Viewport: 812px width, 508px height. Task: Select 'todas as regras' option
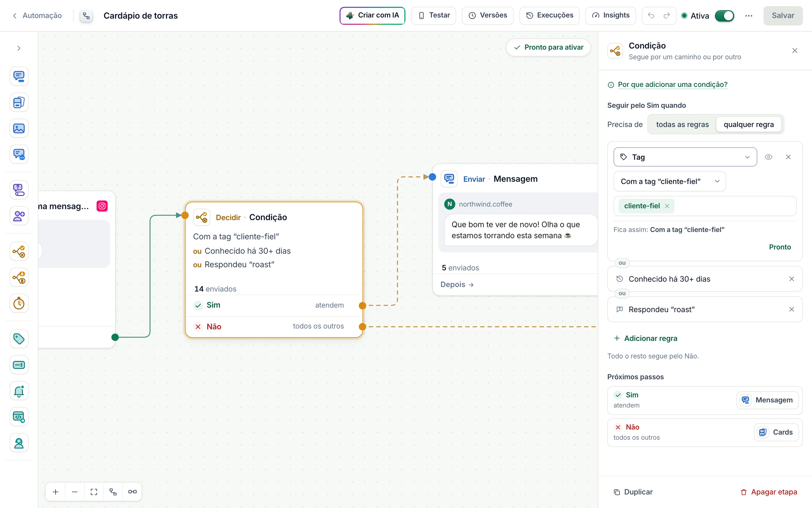click(682, 124)
